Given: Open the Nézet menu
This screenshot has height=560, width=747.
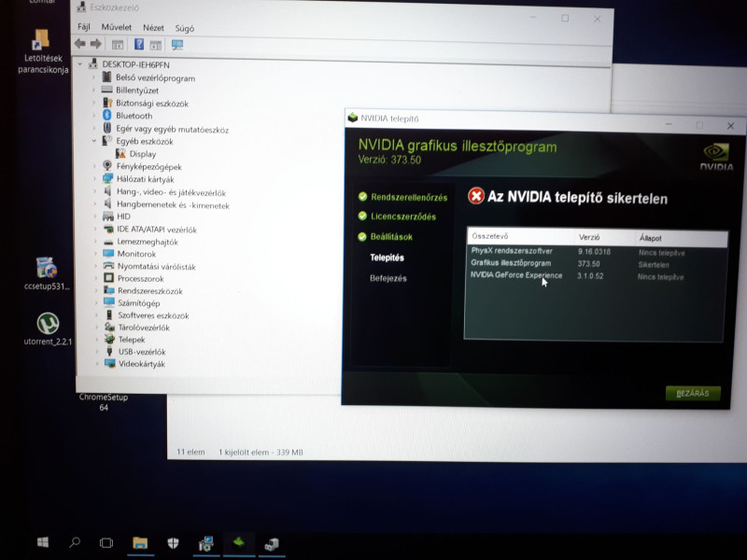Looking at the screenshot, I should click(153, 28).
